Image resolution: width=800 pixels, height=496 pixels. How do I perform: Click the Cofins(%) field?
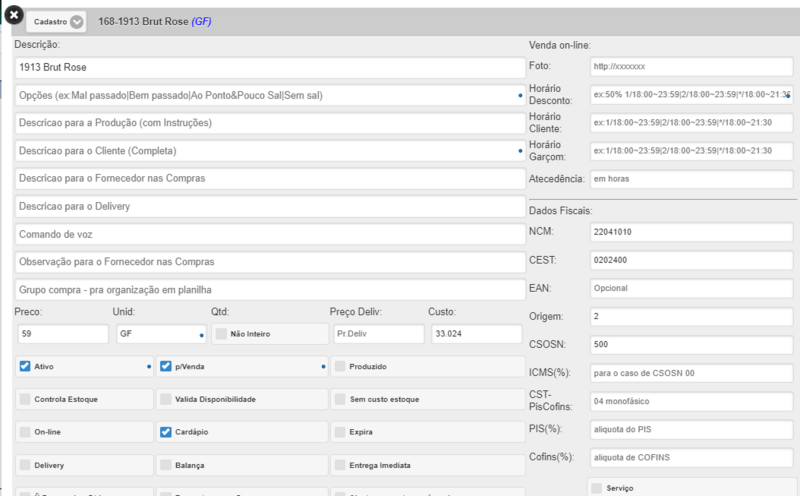click(x=691, y=458)
